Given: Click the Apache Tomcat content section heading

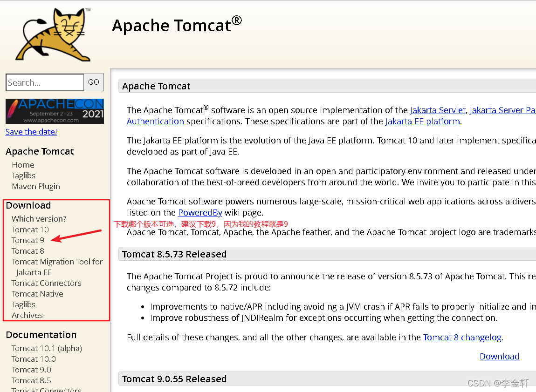Looking at the screenshot, I should point(156,86).
